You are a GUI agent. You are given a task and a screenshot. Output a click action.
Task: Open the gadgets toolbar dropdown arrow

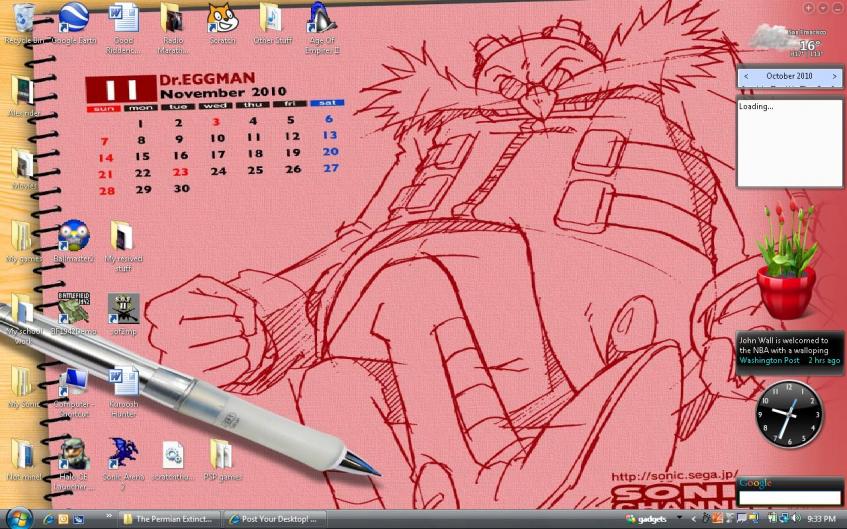679,518
